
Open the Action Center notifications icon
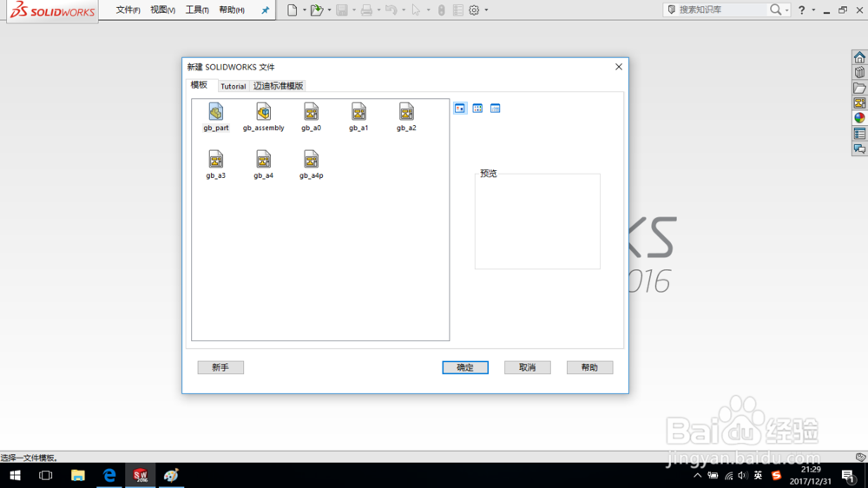click(x=847, y=475)
